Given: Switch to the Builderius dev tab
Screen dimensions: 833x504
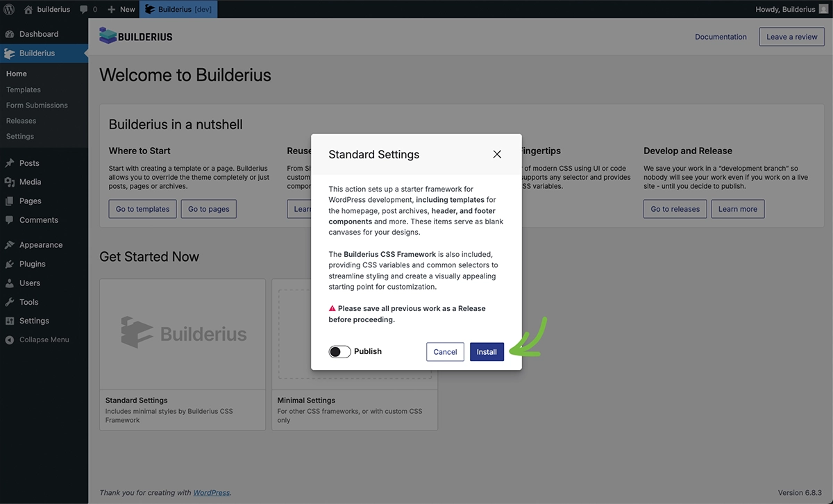Looking at the screenshot, I should click(178, 9).
